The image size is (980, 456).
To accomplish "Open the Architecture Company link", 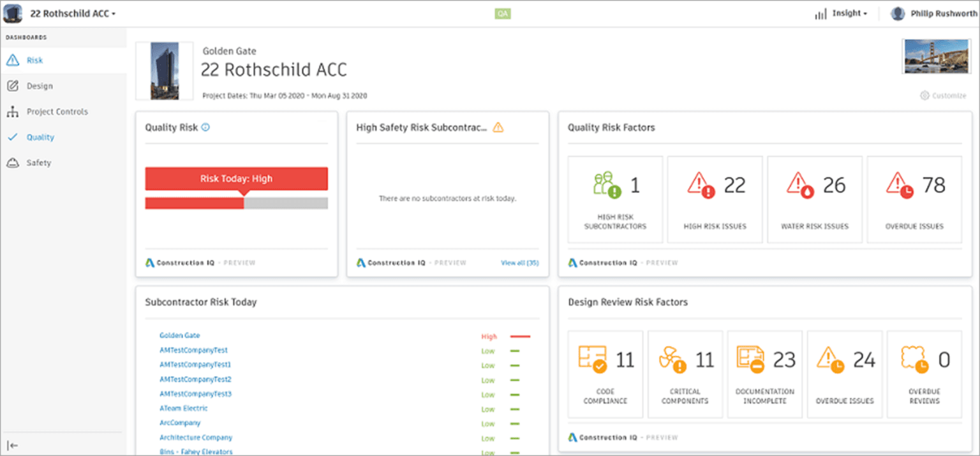I will point(196,437).
